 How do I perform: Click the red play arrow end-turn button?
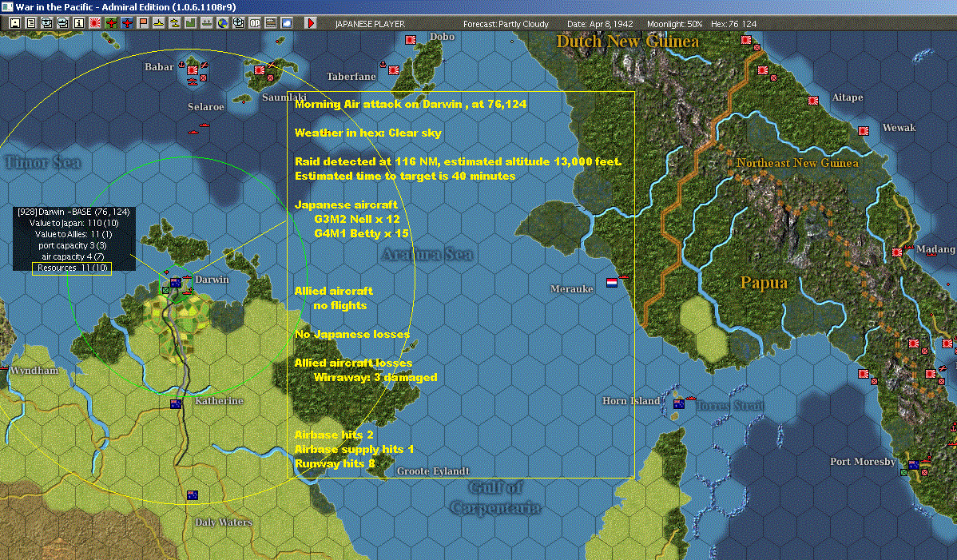310,23
